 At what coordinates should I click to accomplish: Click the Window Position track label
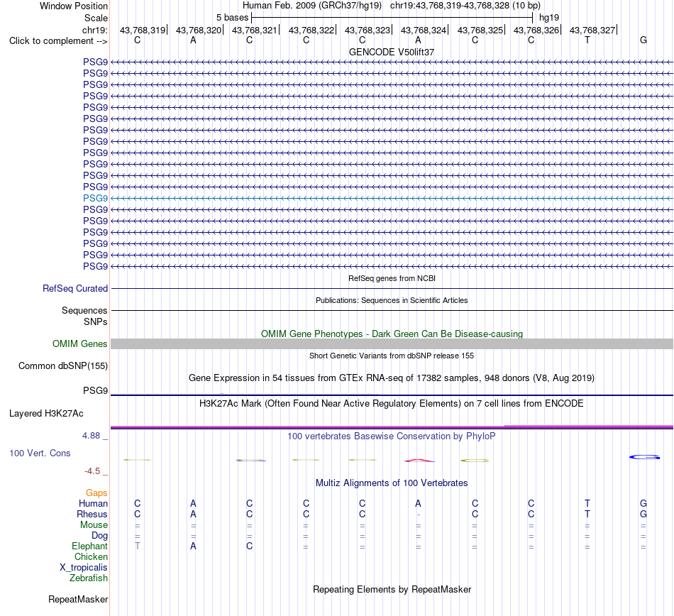pyautogui.click(x=74, y=6)
